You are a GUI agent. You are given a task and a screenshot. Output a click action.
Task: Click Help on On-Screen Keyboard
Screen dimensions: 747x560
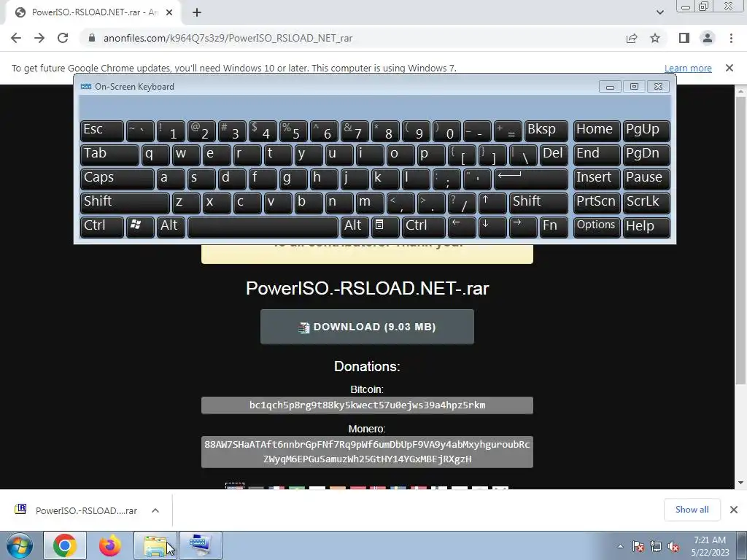646,227
